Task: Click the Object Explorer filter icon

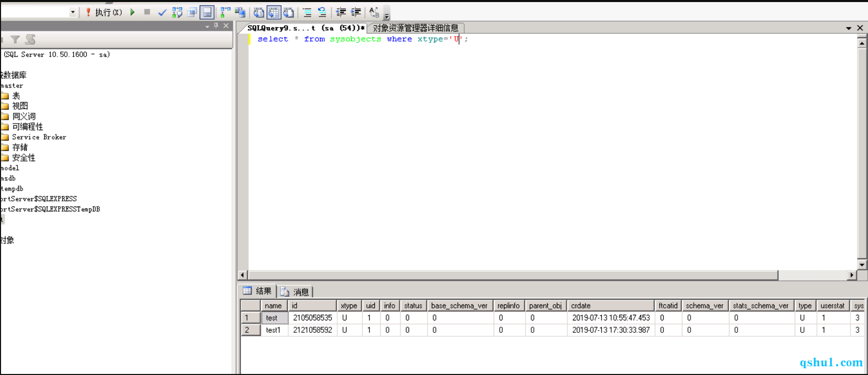Action: [x=15, y=39]
